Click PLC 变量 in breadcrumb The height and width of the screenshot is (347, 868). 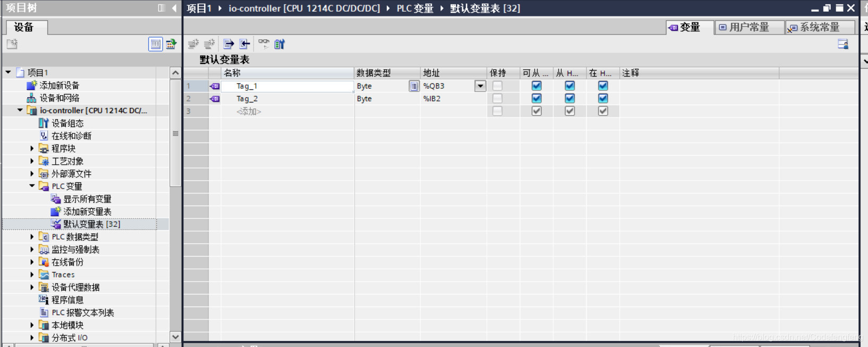(x=415, y=9)
